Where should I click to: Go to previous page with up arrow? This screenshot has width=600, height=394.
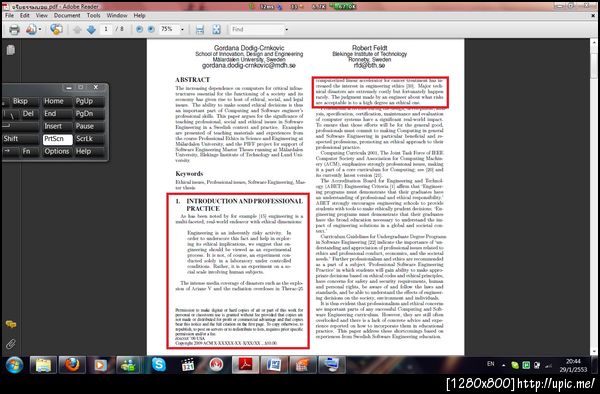[77, 29]
